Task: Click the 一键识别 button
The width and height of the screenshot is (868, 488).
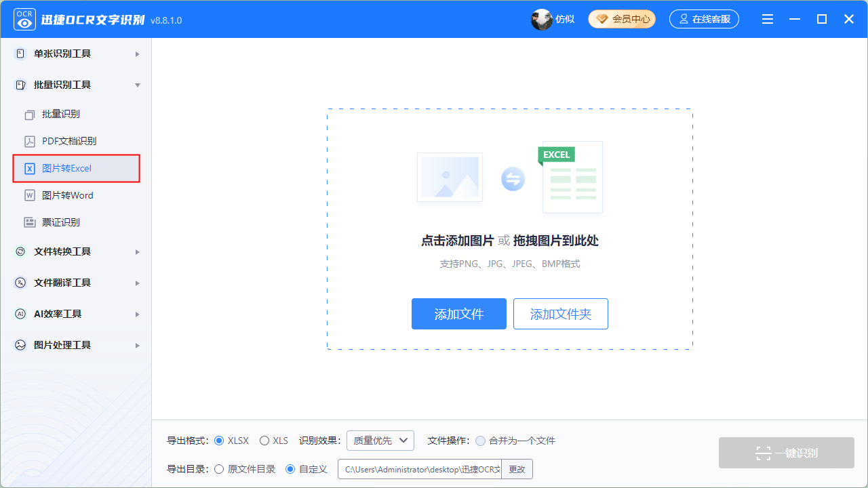Action: 787,453
